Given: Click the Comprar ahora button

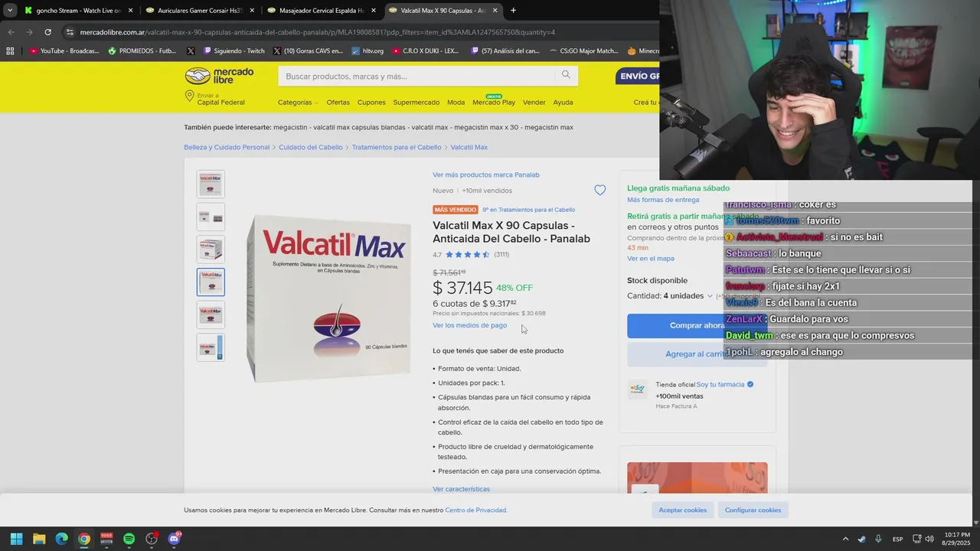Looking at the screenshot, I should click(697, 325).
